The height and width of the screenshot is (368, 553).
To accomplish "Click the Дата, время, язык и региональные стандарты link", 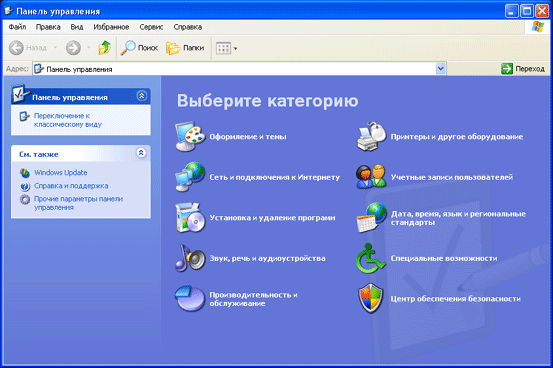I will click(x=458, y=218).
